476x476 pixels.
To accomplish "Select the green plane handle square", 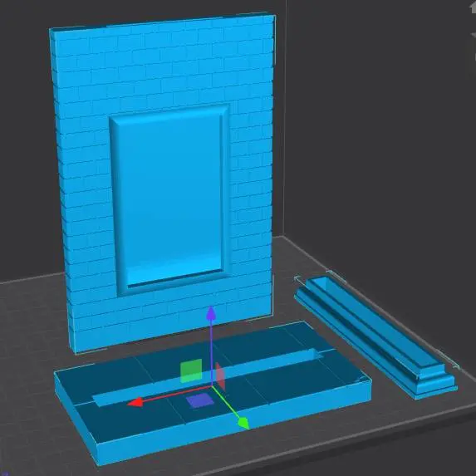I will [191, 370].
